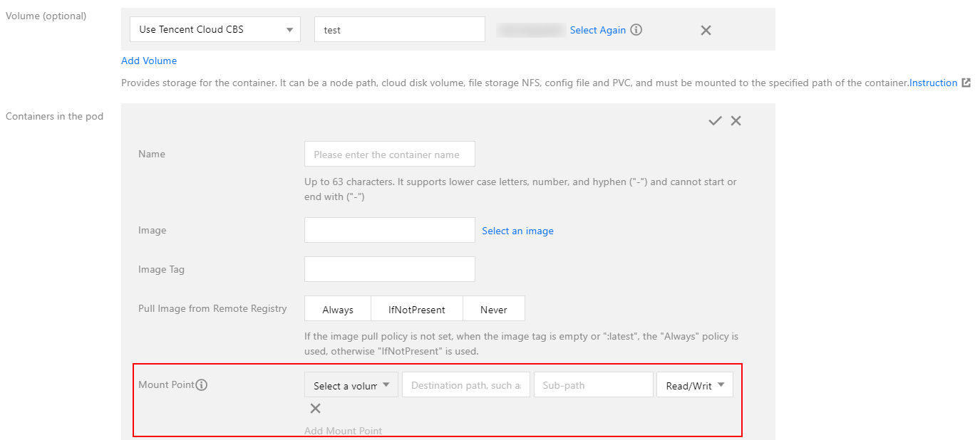Focus the Image Tag text field
This screenshot has height=440, width=980.
(x=389, y=269)
